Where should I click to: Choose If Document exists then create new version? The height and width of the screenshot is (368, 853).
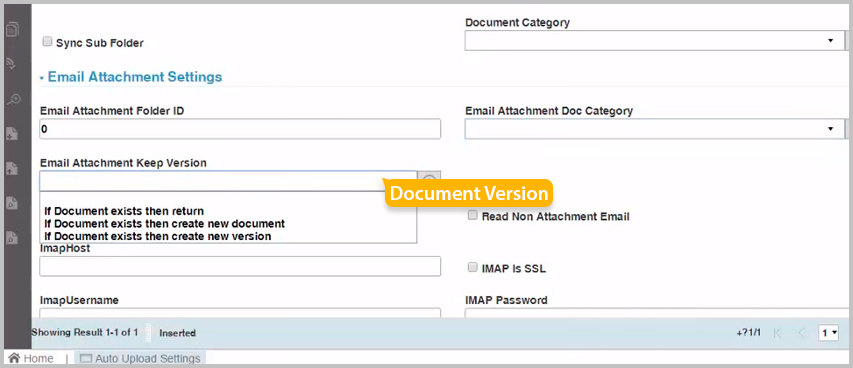click(158, 236)
